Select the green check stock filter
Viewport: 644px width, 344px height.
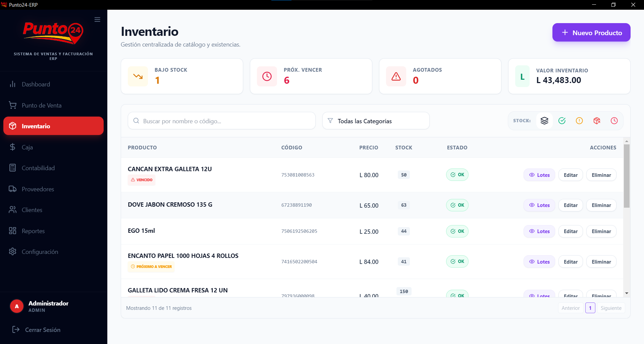(562, 121)
